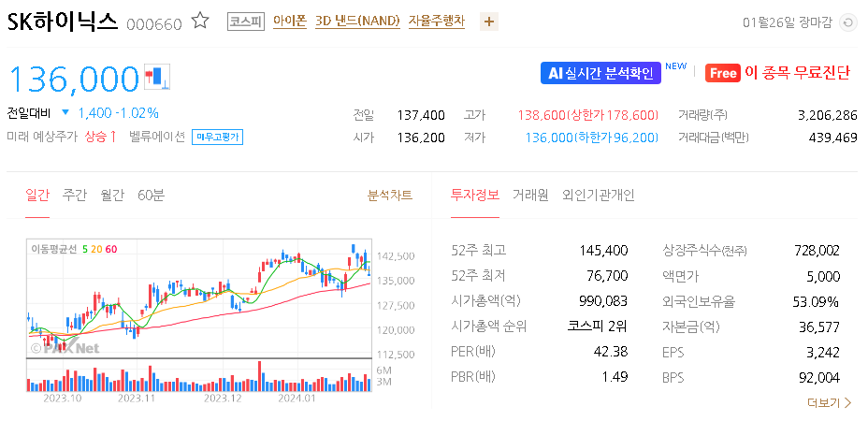Screen dimensions: 868x421
Task: Click the 시가총액 순위 value 코스피 2위
Action: click(x=598, y=327)
